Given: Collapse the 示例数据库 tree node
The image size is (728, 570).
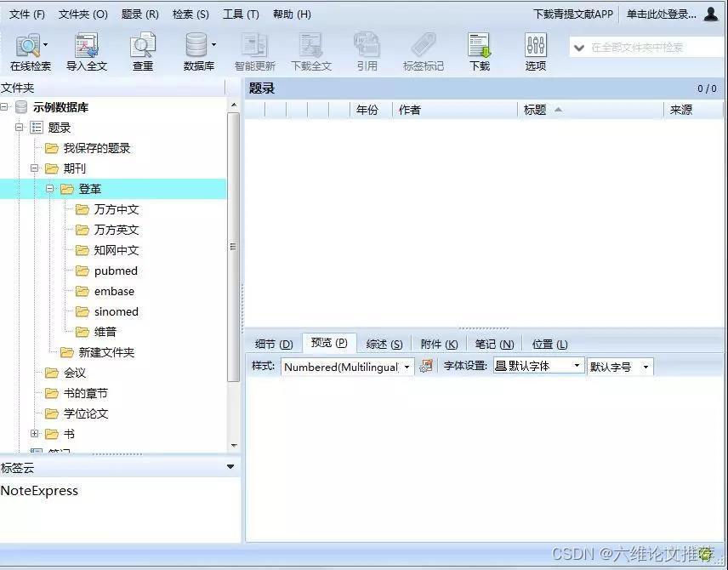Looking at the screenshot, I should [x=4, y=107].
